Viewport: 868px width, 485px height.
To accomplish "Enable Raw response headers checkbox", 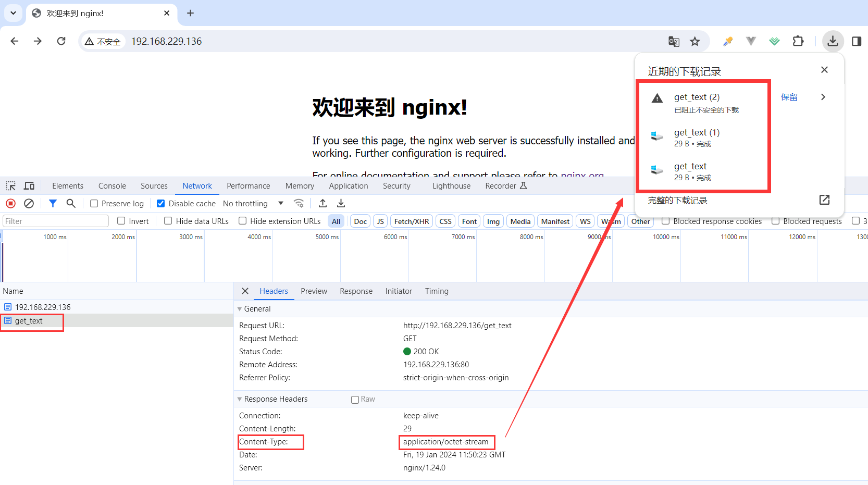I will pos(355,400).
